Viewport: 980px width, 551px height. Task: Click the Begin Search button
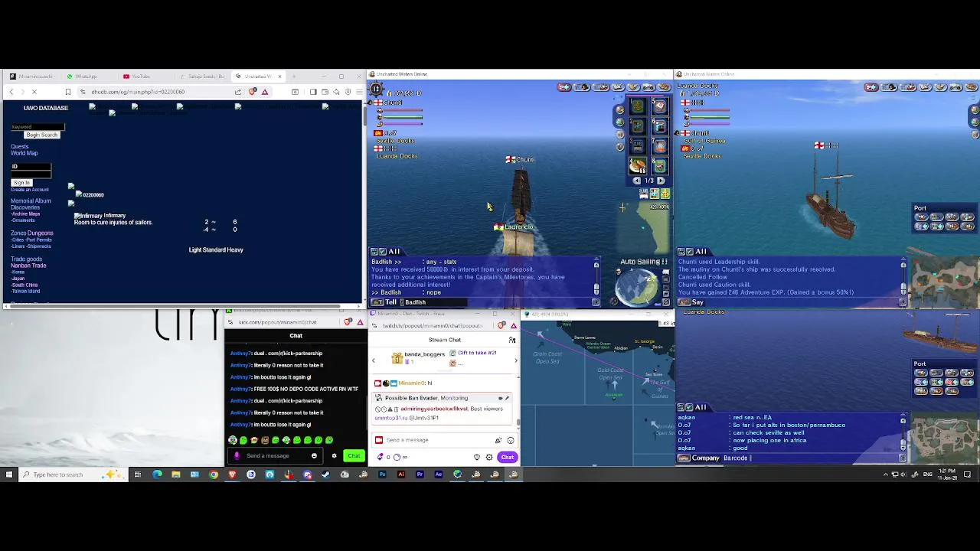pyautogui.click(x=41, y=135)
